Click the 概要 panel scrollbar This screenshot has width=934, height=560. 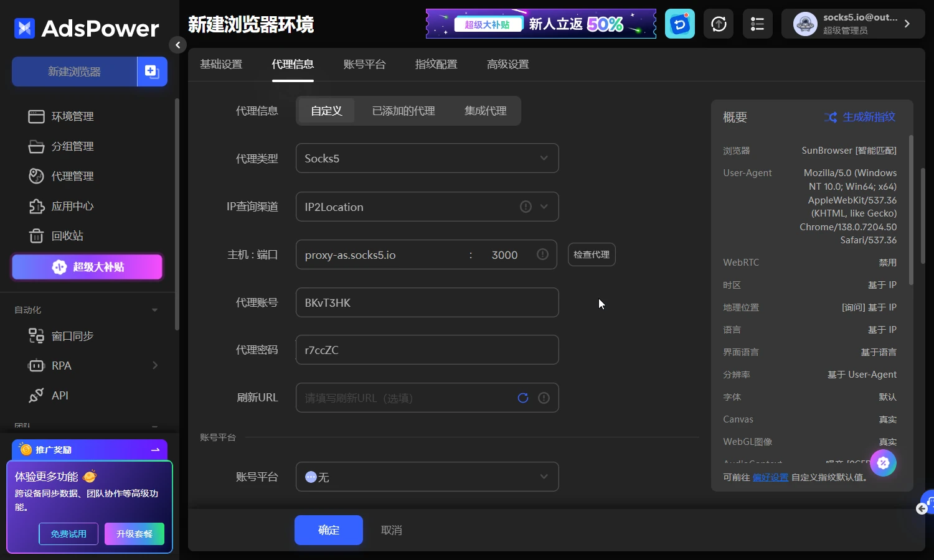pos(911,210)
